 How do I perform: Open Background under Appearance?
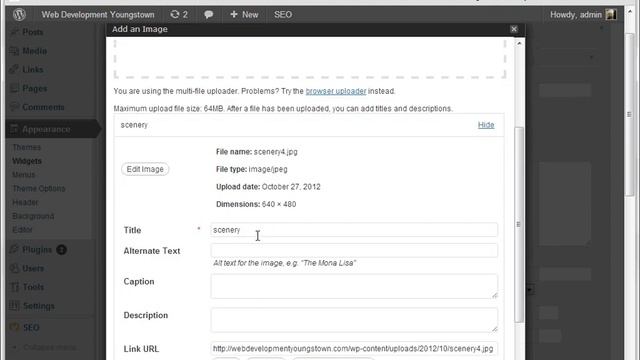pyautogui.click(x=33, y=216)
